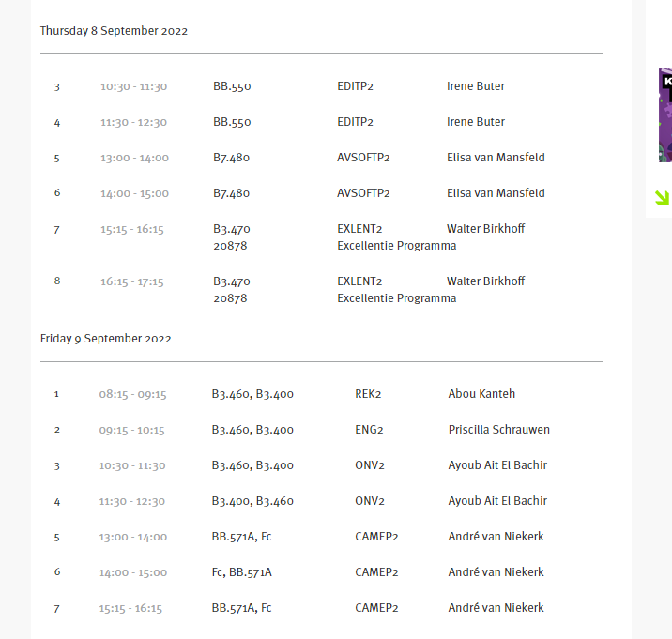Click room B7.480 in Thursday period 6

point(231,193)
